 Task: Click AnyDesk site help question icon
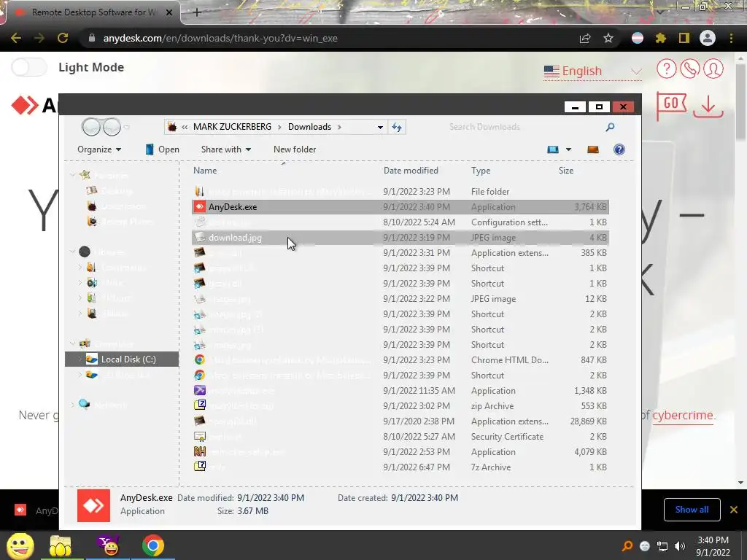(x=667, y=69)
